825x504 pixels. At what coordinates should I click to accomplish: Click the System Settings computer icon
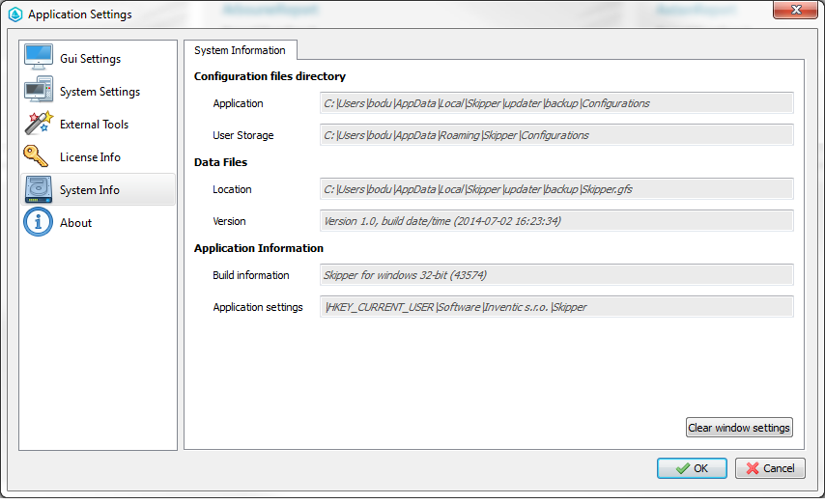click(x=39, y=91)
